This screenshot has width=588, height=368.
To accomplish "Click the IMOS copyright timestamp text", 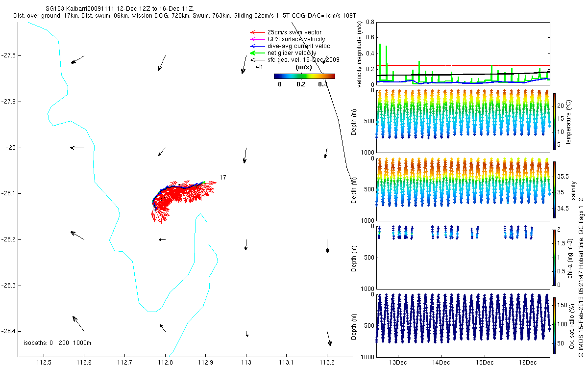I will pos(581,278).
